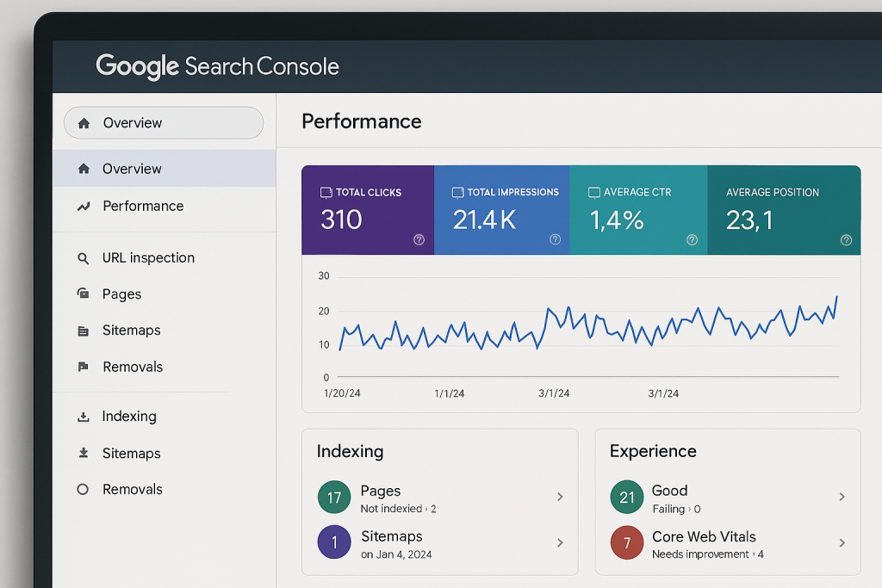Click the red 7 Core Web Vitals badge
The image size is (882, 588).
[626, 542]
